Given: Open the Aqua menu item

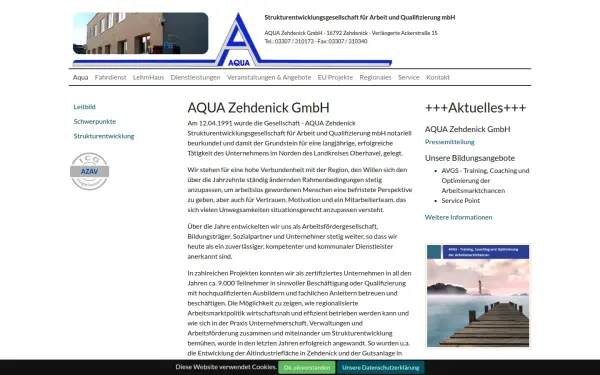Looking at the screenshot, I should [x=80, y=77].
